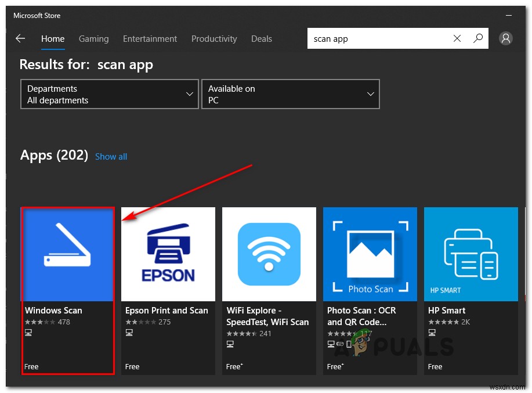This screenshot has width=532, height=393.
Task: Clear the search box with X
Action: (457, 39)
